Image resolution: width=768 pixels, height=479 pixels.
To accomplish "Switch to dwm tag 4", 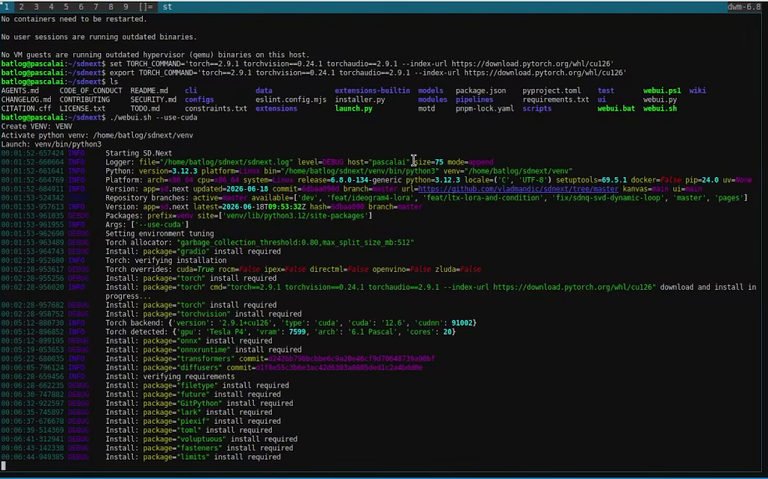I will coord(51,7).
